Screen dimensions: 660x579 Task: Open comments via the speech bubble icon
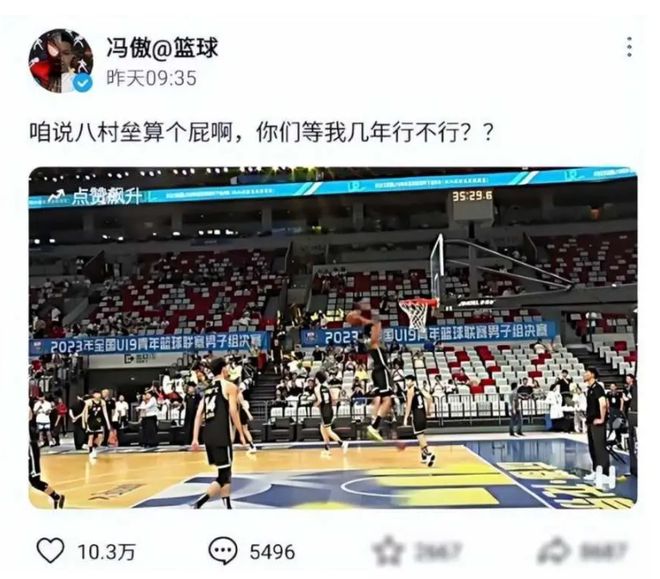click(222, 550)
